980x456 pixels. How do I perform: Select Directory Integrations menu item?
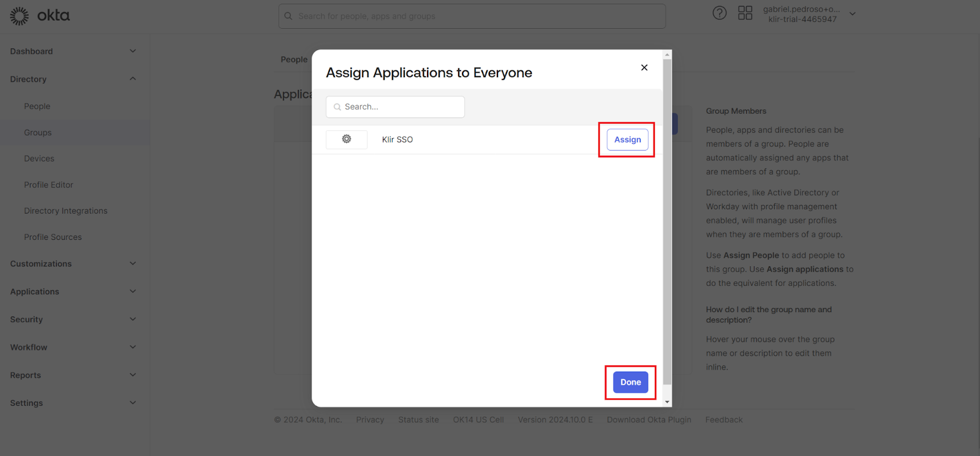(x=66, y=211)
